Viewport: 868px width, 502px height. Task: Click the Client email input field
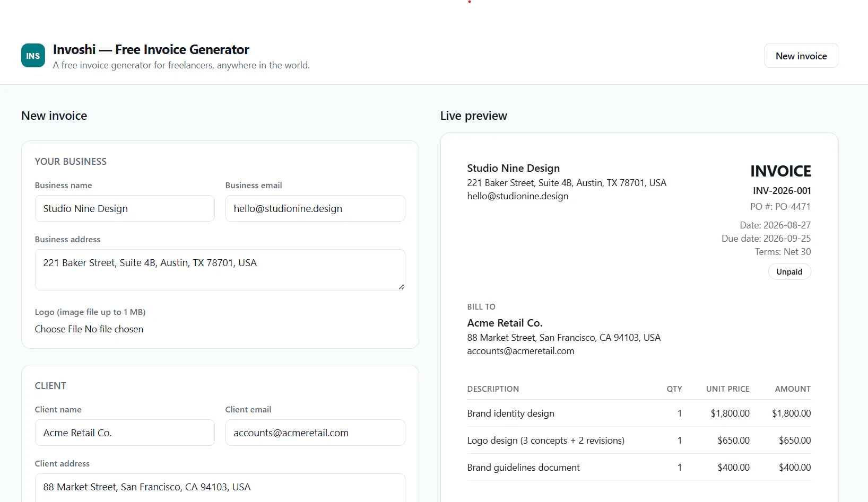click(x=315, y=433)
